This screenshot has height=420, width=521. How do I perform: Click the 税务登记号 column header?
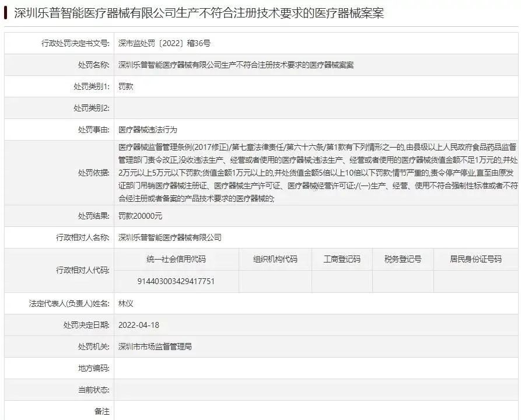pyautogui.click(x=403, y=259)
